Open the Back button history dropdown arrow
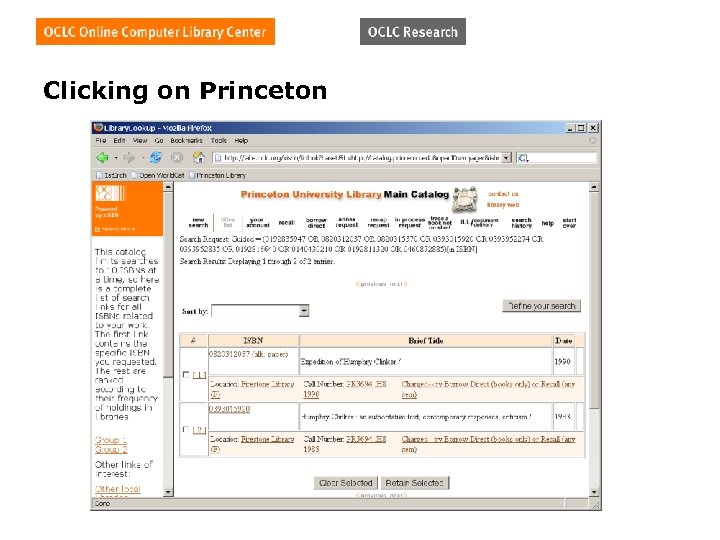Screen dimensions: 720x540 pos(116,158)
